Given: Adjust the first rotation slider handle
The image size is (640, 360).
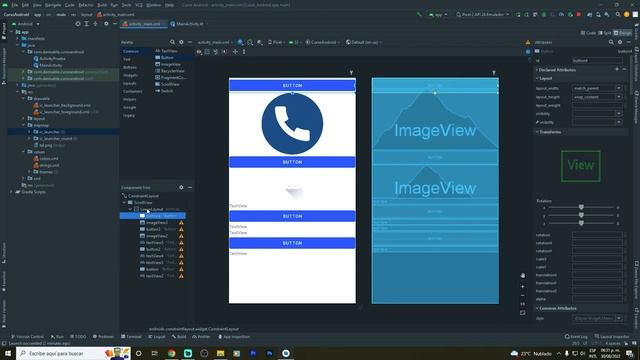Looking at the screenshot, I should tap(581, 207).
